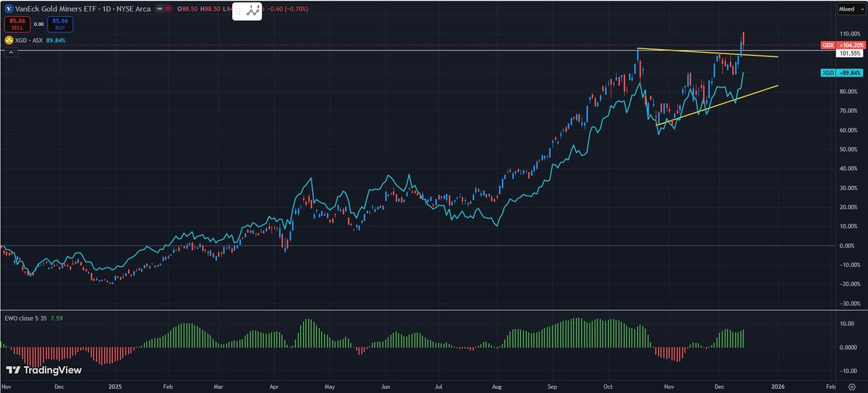
Task: Click the blue 85.66 BUY button
Action: pyautogui.click(x=60, y=24)
